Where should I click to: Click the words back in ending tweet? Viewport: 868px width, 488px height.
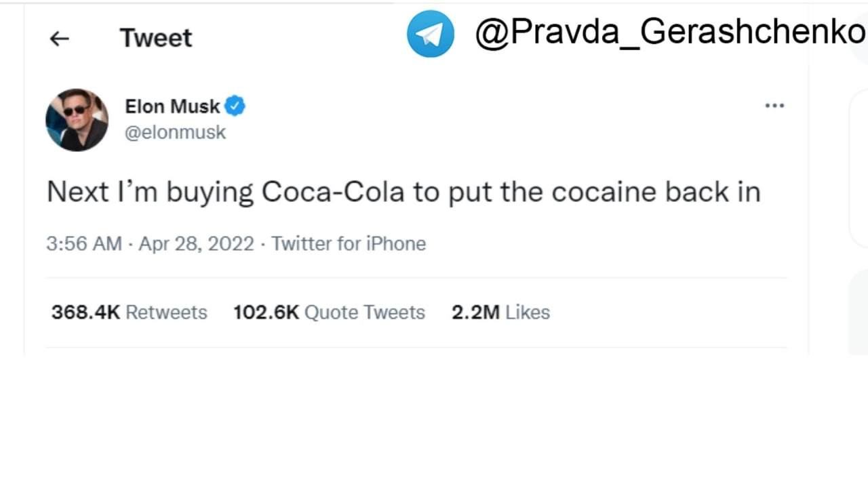click(712, 192)
